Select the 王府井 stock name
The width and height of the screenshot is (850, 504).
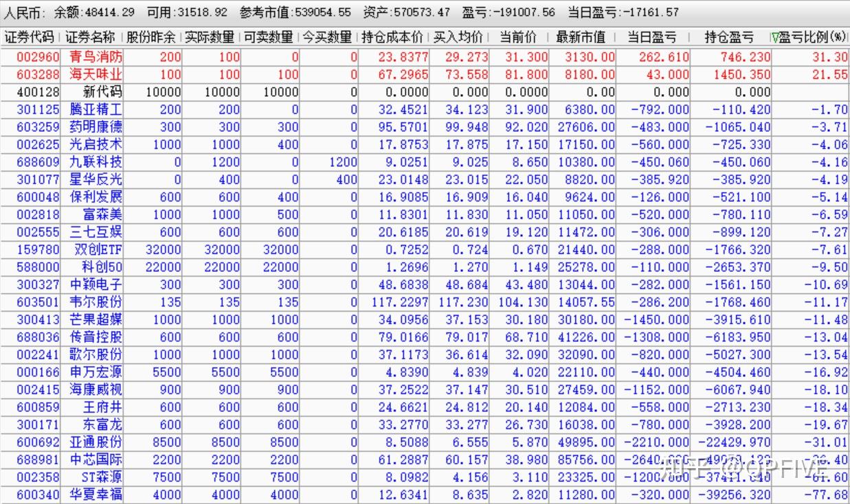click(x=103, y=407)
